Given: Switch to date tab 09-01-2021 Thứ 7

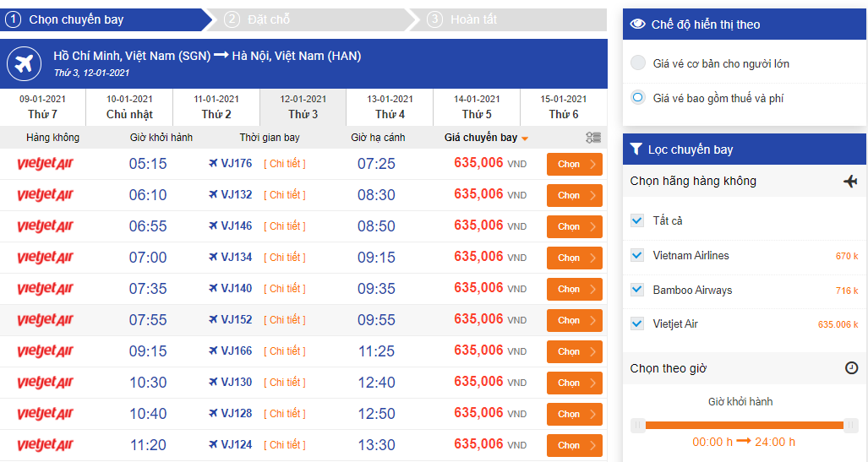Looking at the screenshot, I should point(42,107).
